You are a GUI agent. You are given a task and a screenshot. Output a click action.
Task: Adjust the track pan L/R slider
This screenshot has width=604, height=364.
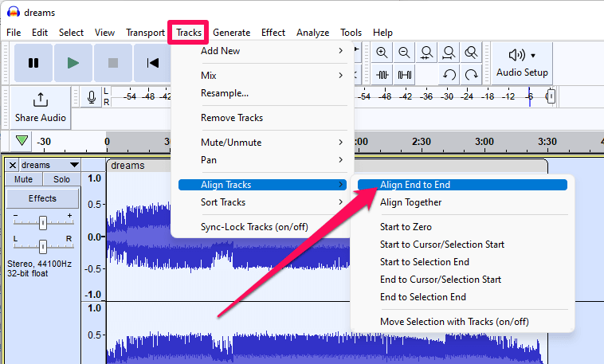[43, 246]
